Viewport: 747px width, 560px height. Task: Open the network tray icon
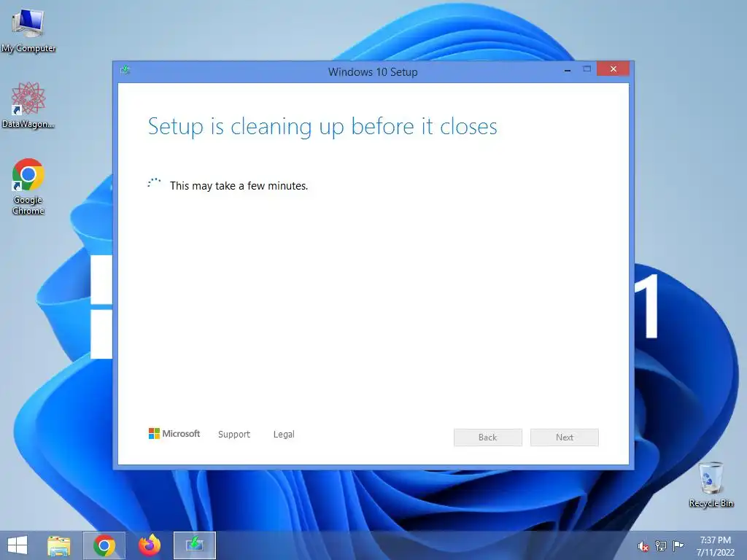click(661, 546)
